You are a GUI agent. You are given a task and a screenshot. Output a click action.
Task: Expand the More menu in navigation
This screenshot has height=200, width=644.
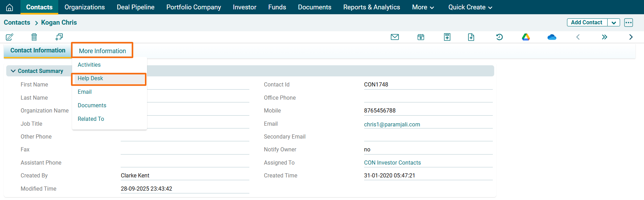(423, 7)
